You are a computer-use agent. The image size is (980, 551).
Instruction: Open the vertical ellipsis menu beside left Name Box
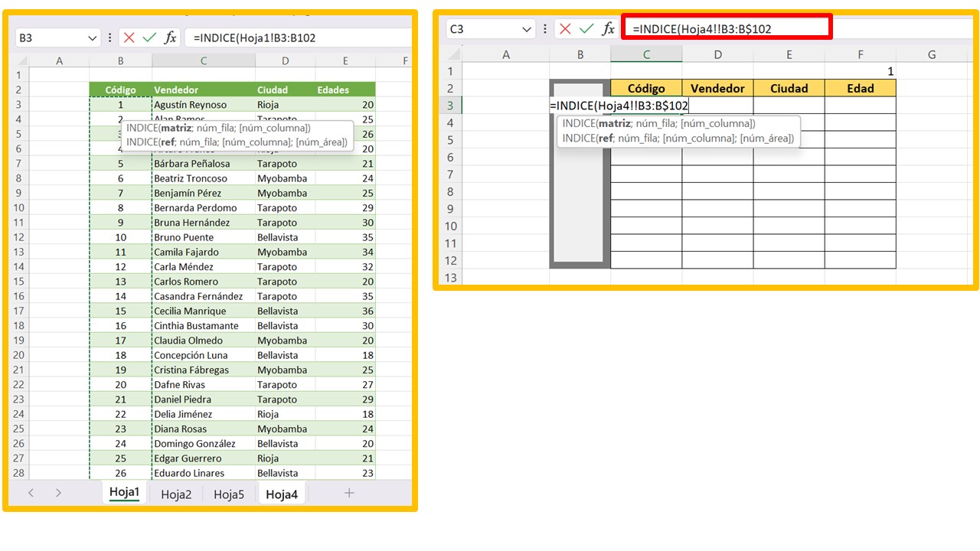111,37
